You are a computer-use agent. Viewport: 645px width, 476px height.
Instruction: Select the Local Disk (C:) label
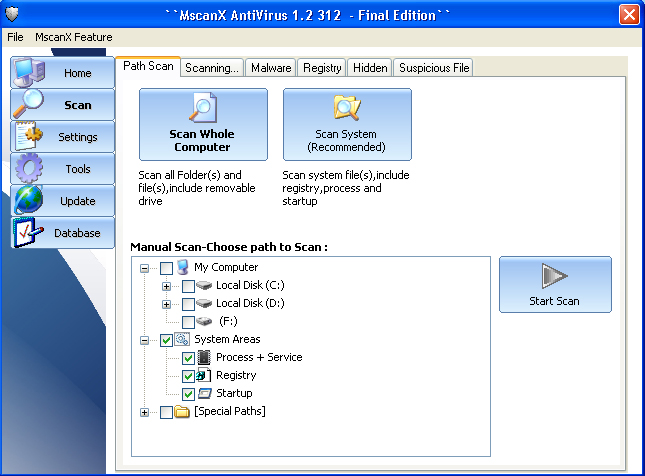click(x=250, y=285)
